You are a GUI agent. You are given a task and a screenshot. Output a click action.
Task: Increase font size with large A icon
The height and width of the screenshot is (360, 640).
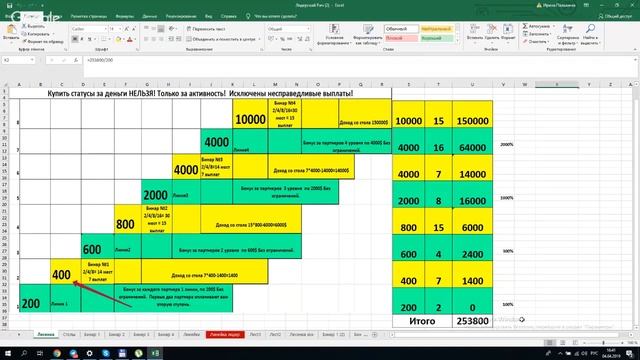(127, 29)
